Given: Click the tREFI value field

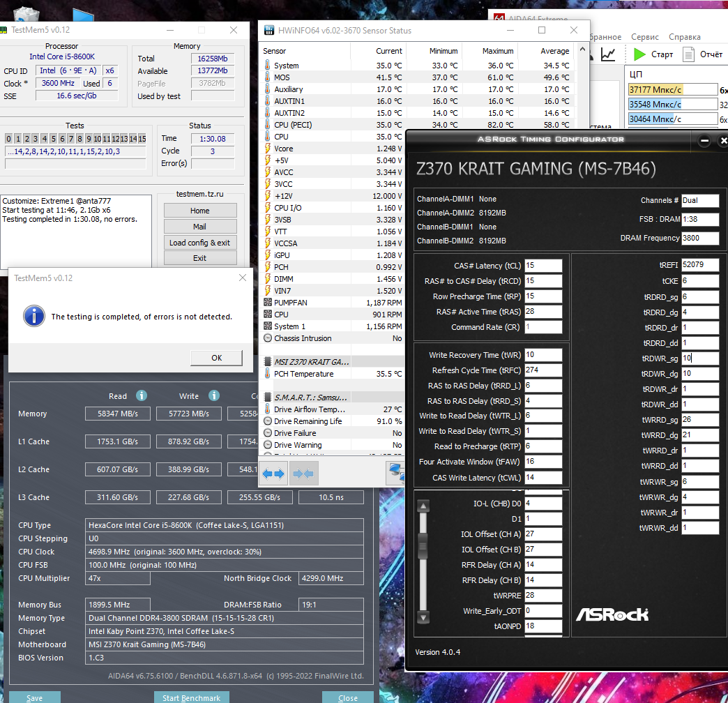Looking at the screenshot, I should 700,264.
